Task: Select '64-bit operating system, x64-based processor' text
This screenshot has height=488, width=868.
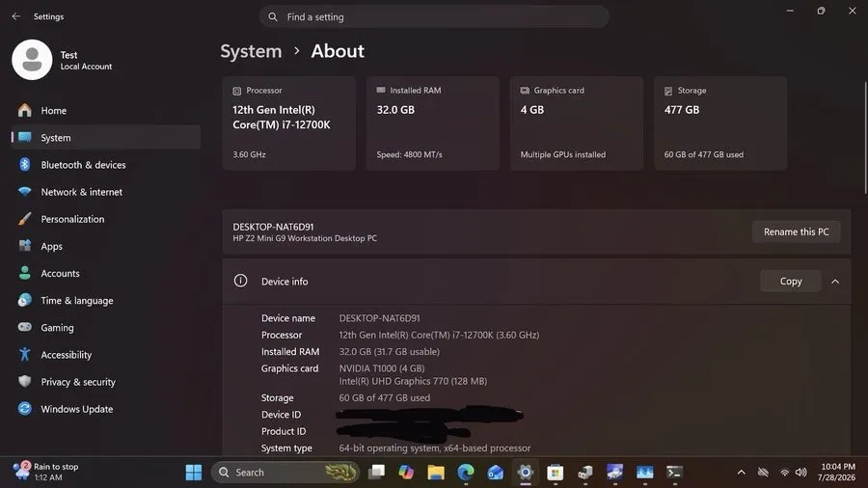Action: click(x=435, y=448)
